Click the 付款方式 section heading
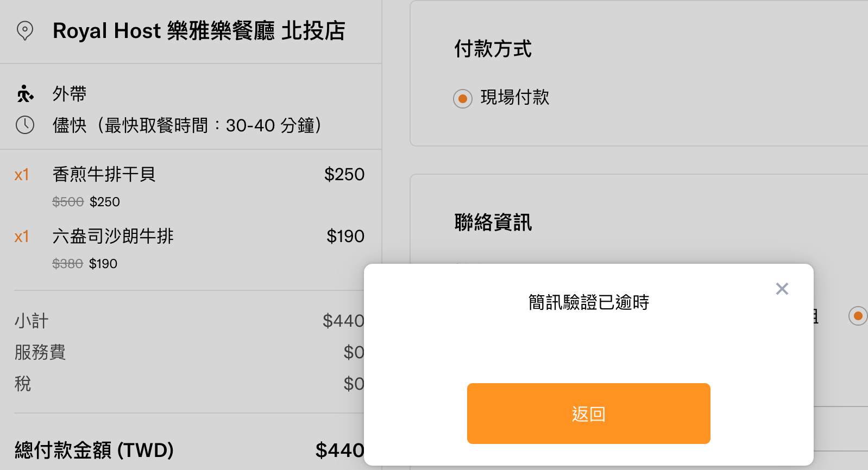 (x=493, y=49)
